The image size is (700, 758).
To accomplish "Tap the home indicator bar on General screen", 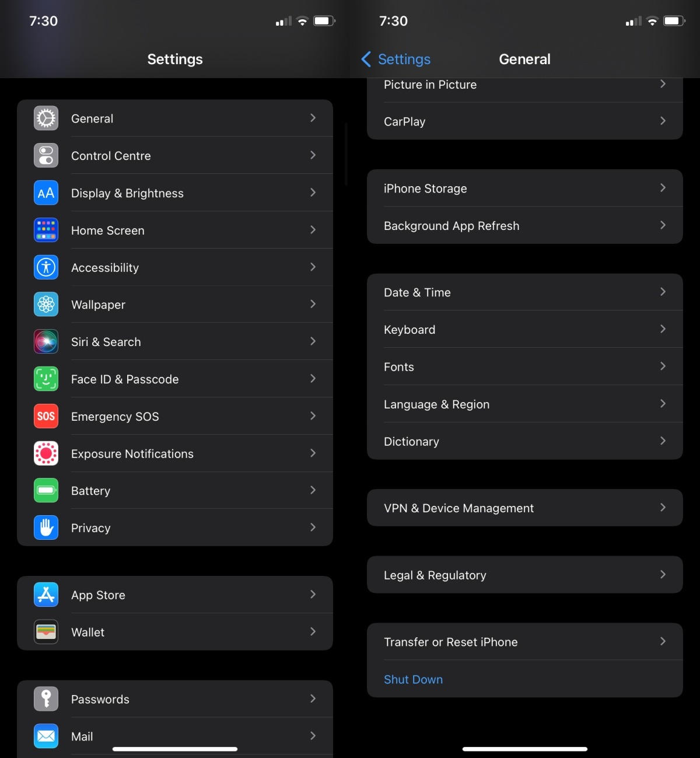I will click(525, 749).
